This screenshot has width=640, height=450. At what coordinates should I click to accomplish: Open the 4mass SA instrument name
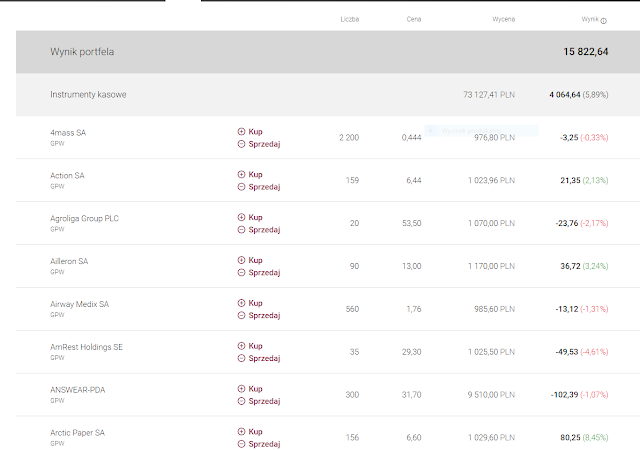click(x=68, y=133)
